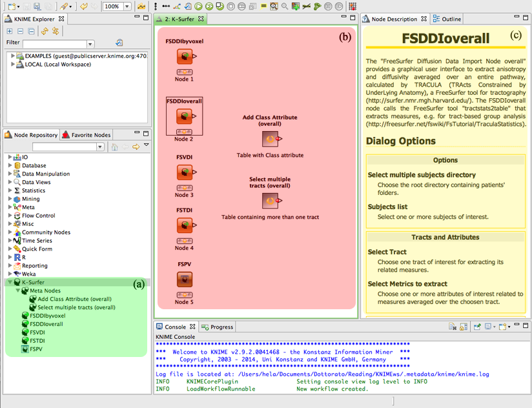Collapse the K-Surfer tree node
The height and width of the screenshot is (408, 532).
[10, 282]
